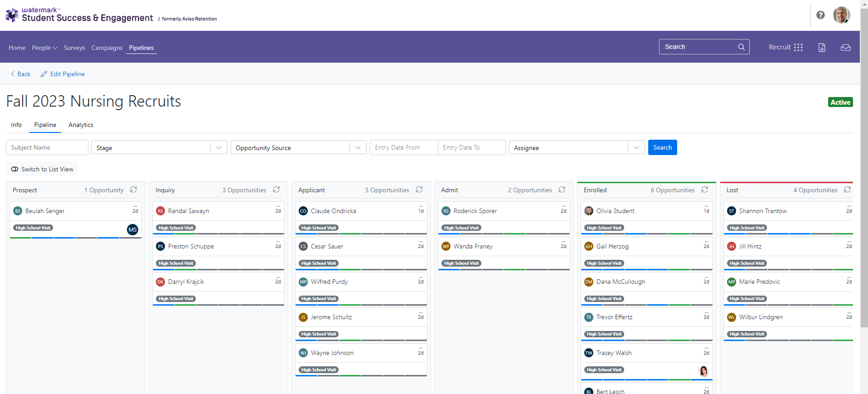Open the Recruit app grid switcher
The height and width of the screenshot is (394, 868).
coord(798,47)
